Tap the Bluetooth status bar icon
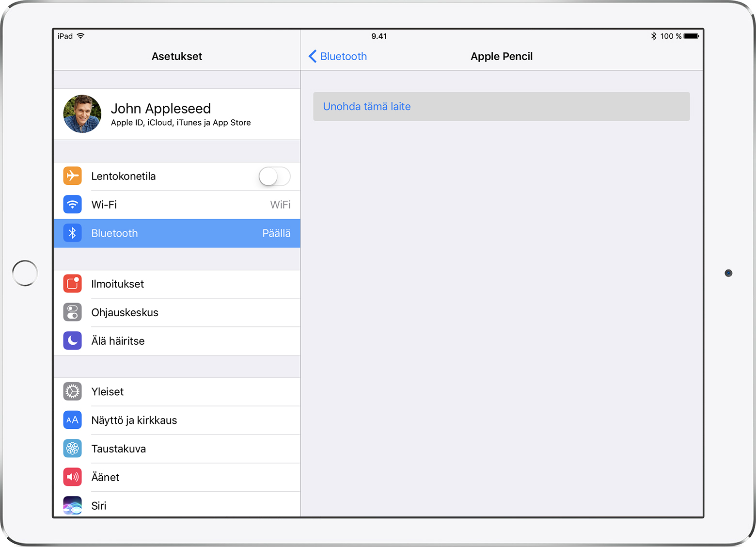 click(653, 36)
